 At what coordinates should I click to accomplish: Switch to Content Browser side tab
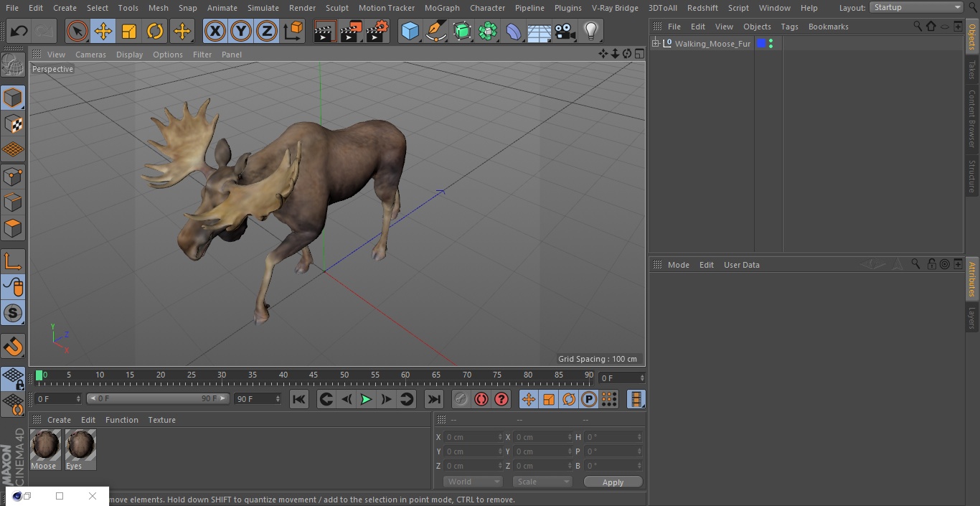point(972,118)
